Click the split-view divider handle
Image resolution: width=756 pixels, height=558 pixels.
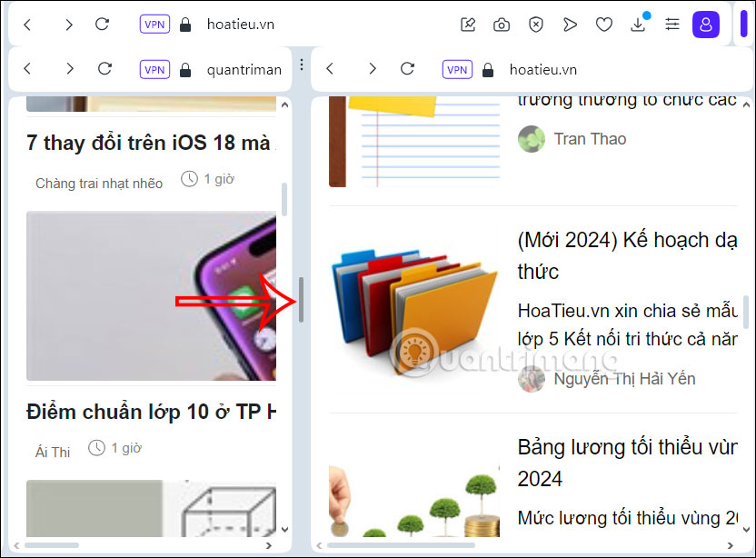pyautogui.click(x=302, y=300)
